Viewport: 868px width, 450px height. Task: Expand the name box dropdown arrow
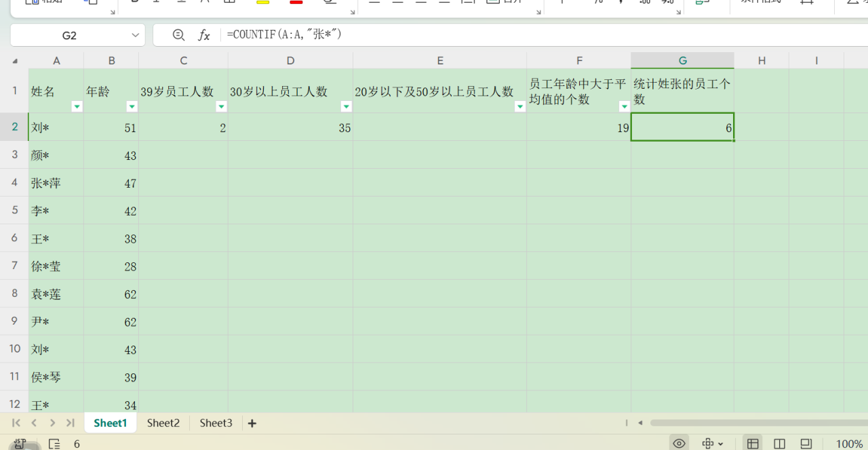click(135, 35)
